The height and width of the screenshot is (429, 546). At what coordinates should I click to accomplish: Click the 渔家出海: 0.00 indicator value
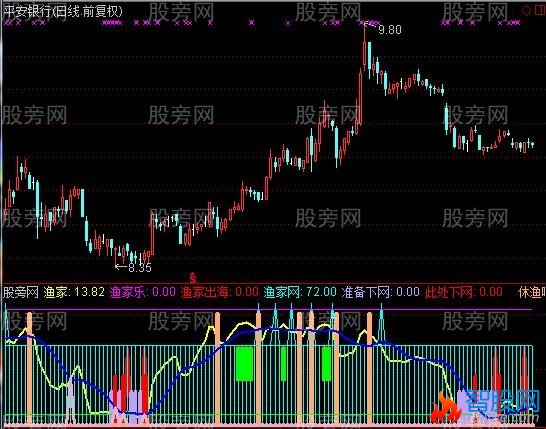[x=220, y=292]
